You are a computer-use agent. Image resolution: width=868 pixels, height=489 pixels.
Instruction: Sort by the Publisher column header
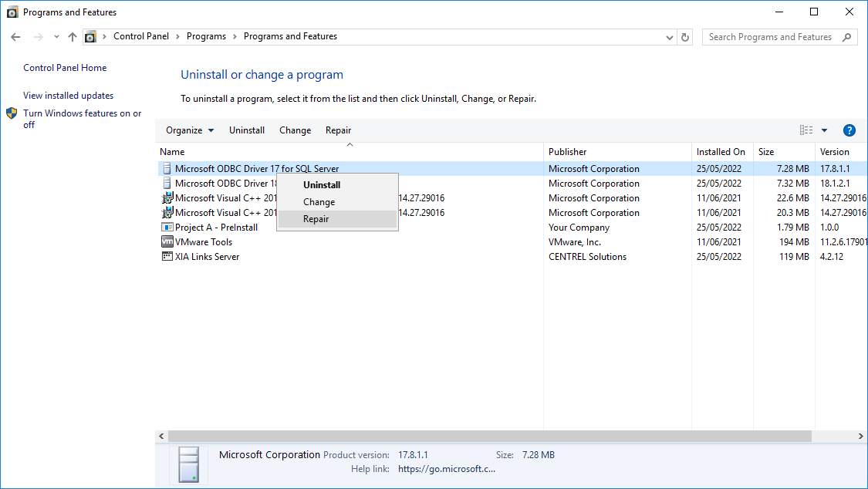[617, 152]
